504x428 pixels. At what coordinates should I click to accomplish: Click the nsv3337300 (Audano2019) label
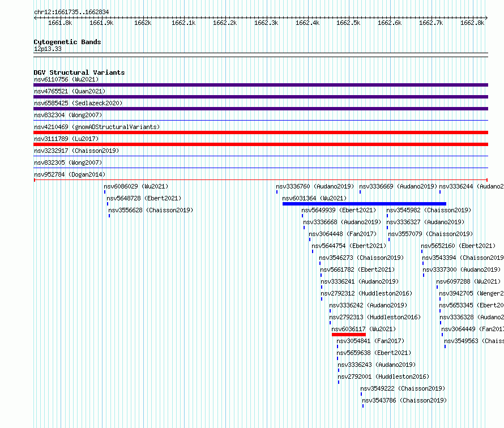462,269
